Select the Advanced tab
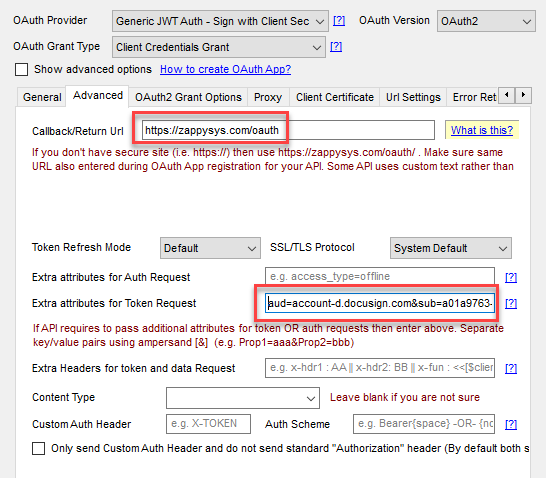 (98, 95)
